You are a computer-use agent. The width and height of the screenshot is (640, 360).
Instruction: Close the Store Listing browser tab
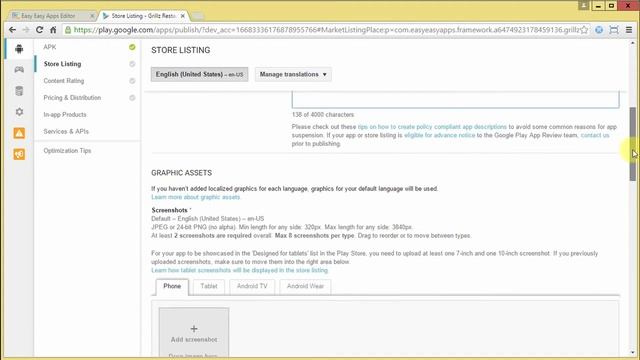click(x=182, y=16)
